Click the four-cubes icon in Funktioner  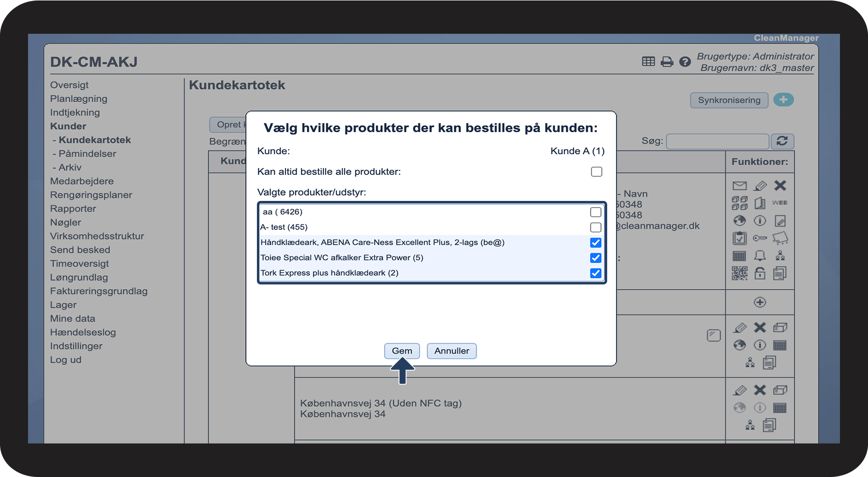pyautogui.click(x=739, y=203)
